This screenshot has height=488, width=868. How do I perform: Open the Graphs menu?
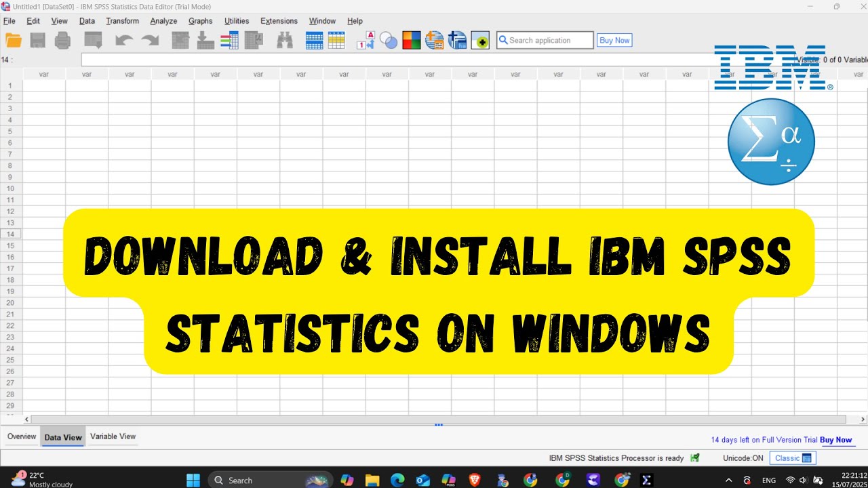point(201,21)
